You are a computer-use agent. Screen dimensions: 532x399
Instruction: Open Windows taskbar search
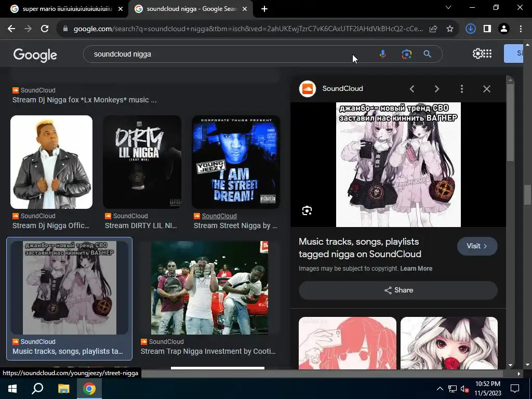pos(37,389)
